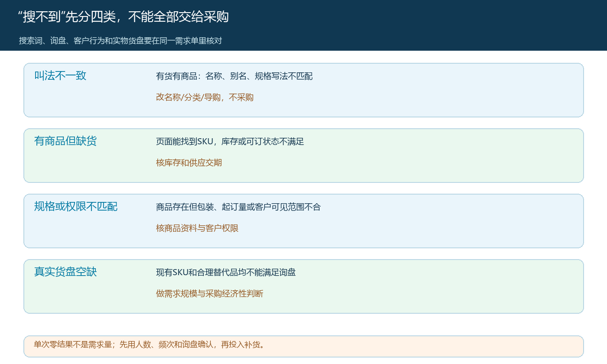Viewport: 607px width, 364px height.
Task: Select the text 有货有商品：名称、别名、规格写法不匹配
Action: [x=234, y=76]
